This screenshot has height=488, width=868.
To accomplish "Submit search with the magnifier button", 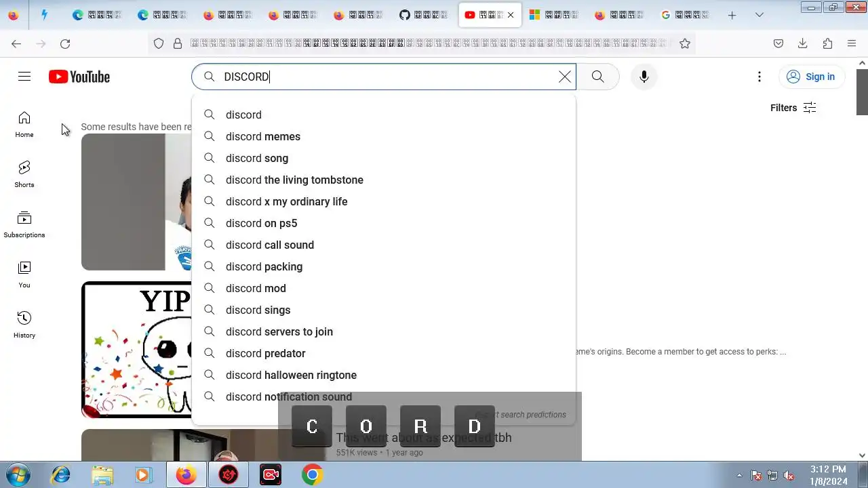I will click(597, 77).
